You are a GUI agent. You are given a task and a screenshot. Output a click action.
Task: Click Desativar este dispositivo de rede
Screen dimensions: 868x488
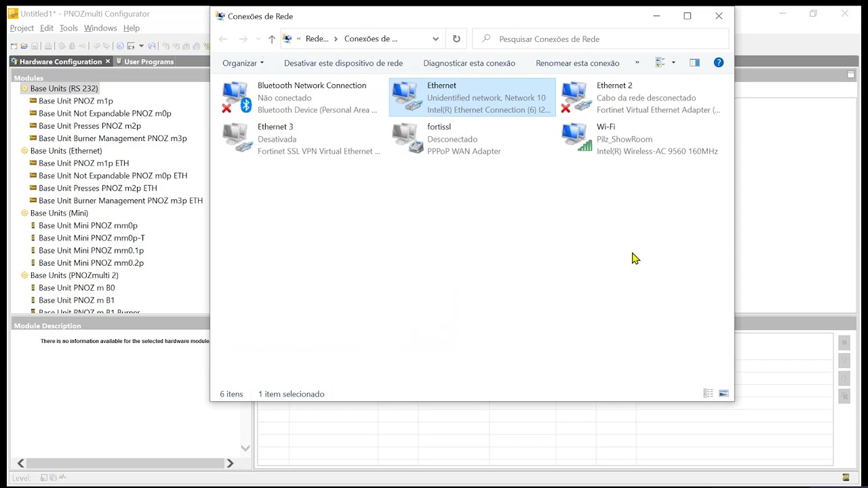[x=343, y=63]
